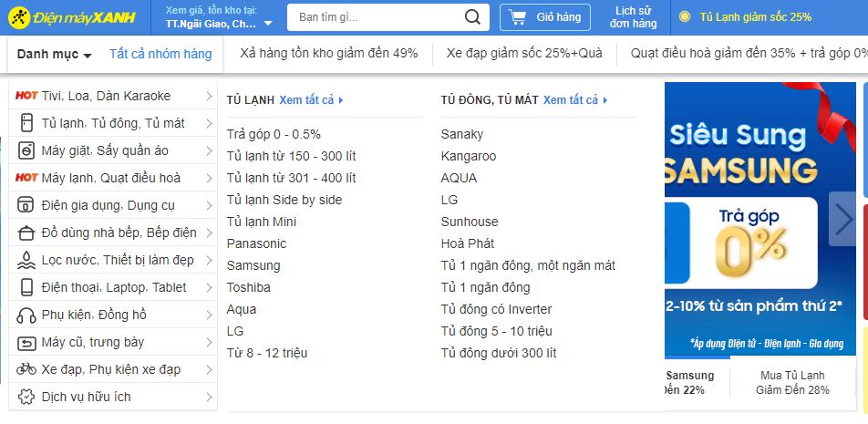Choose Tủ lạnh từ 301 - 400 lít
Image resolution: width=868 pixels, height=424 pixels.
[291, 178]
